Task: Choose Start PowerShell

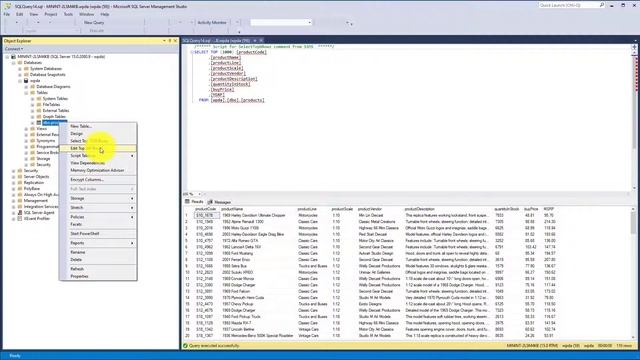Action: tap(98, 234)
